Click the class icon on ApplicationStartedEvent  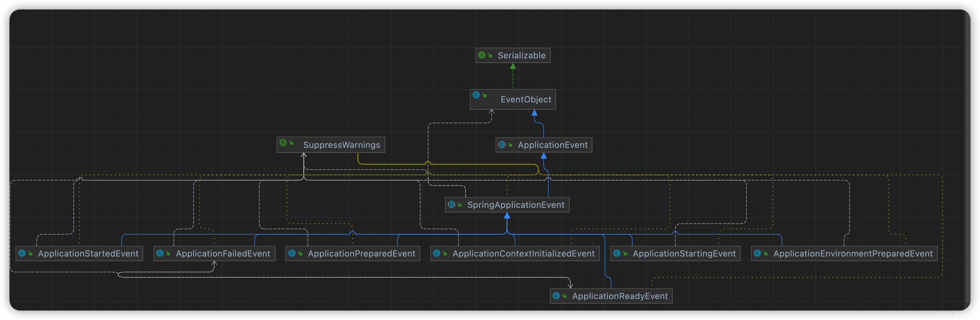[x=22, y=254]
